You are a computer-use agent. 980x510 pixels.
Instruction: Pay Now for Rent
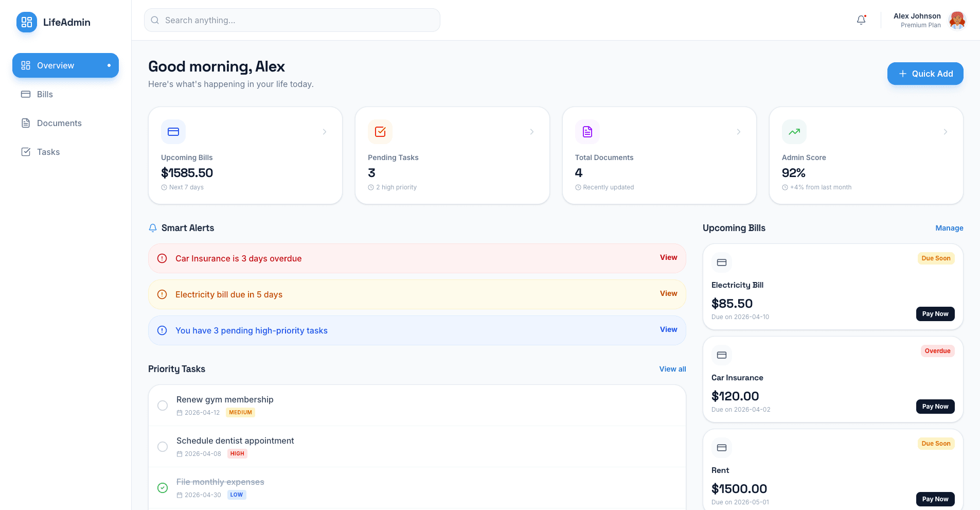click(x=935, y=499)
